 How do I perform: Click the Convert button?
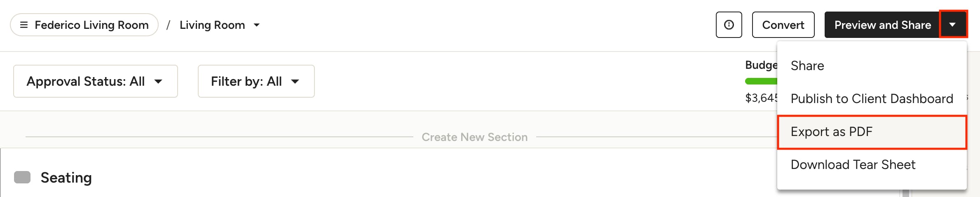(x=783, y=25)
